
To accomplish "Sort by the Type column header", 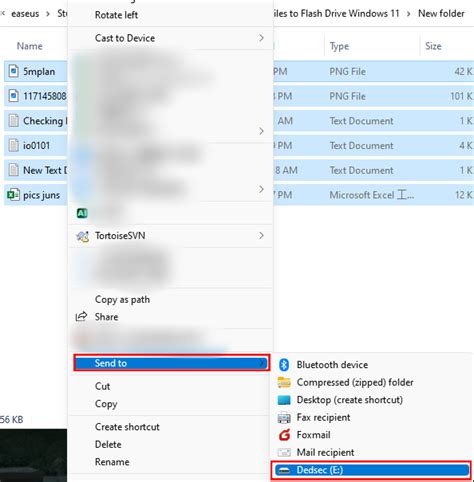I will click(339, 46).
